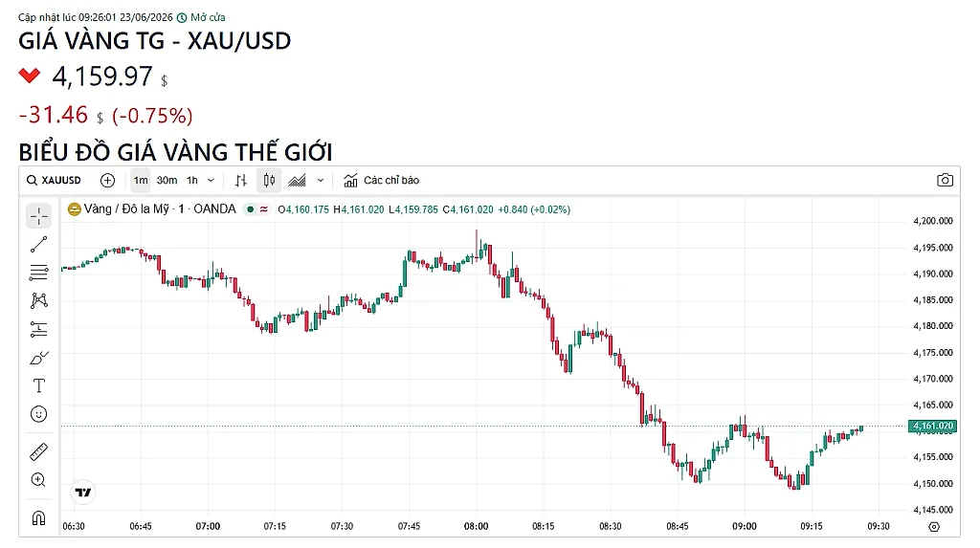
Task: Select the text annotation tool
Action: [x=38, y=385]
